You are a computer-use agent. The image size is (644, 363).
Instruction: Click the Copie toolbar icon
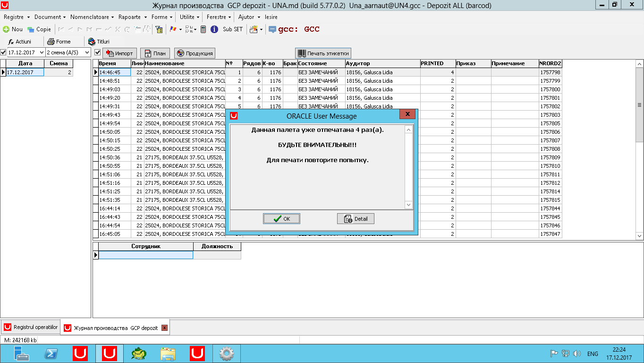(31, 29)
